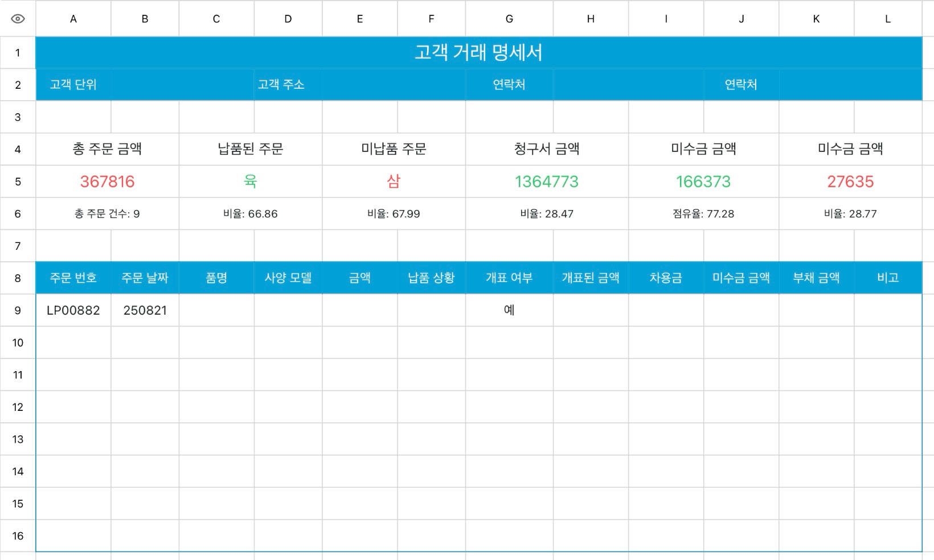Click the red value 367816
The image size is (934, 560).
coord(108,182)
